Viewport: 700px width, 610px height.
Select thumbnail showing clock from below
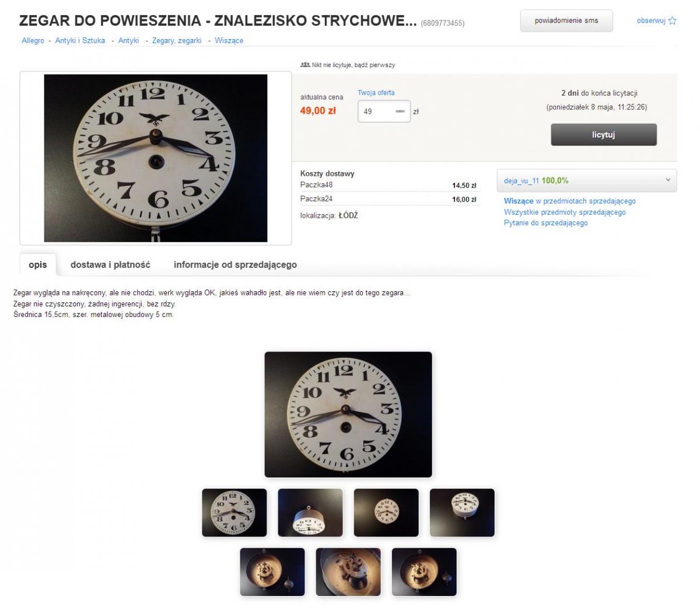click(310, 513)
